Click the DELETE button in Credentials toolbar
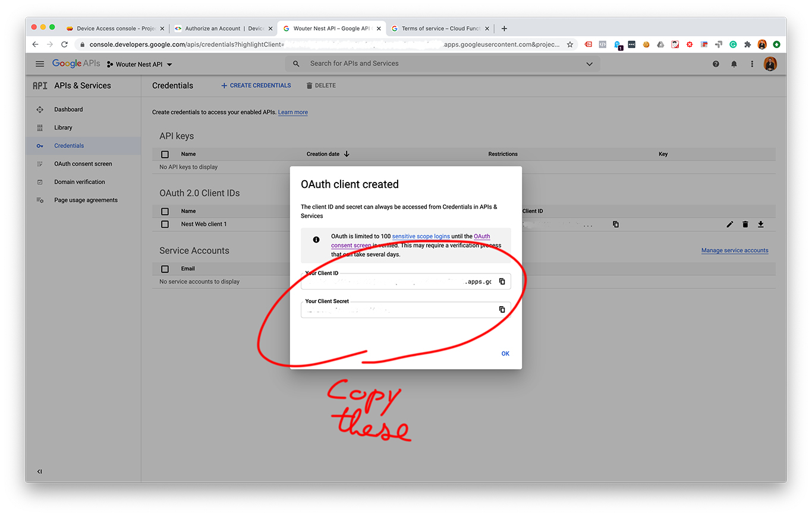 (x=321, y=86)
